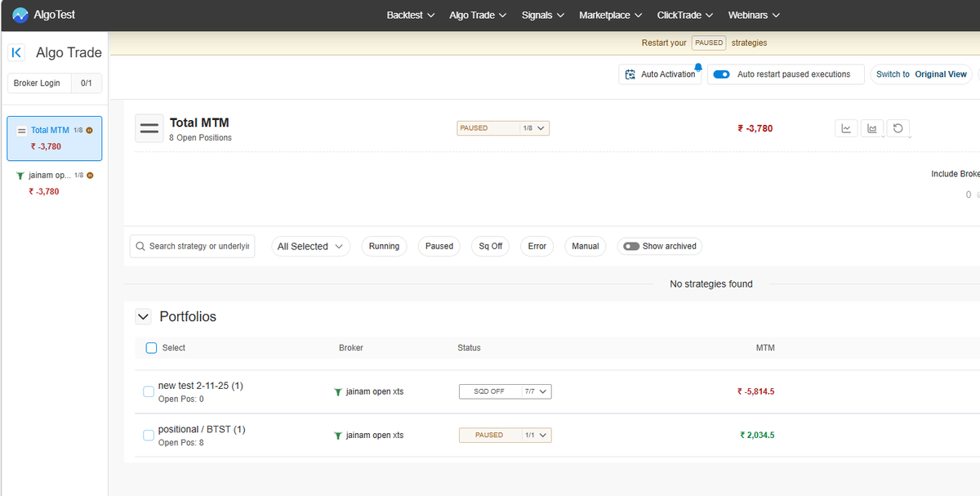Filter strategies by Error

click(537, 246)
